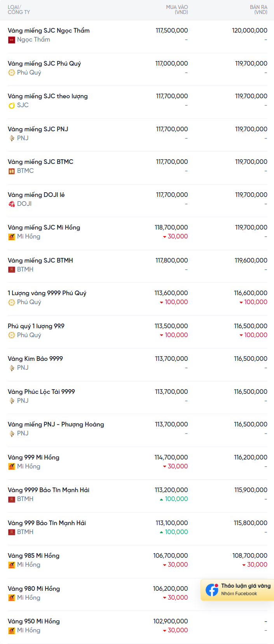Click the DOJI red logo icon
The width and height of the screenshot is (274, 644).
point(12,204)
